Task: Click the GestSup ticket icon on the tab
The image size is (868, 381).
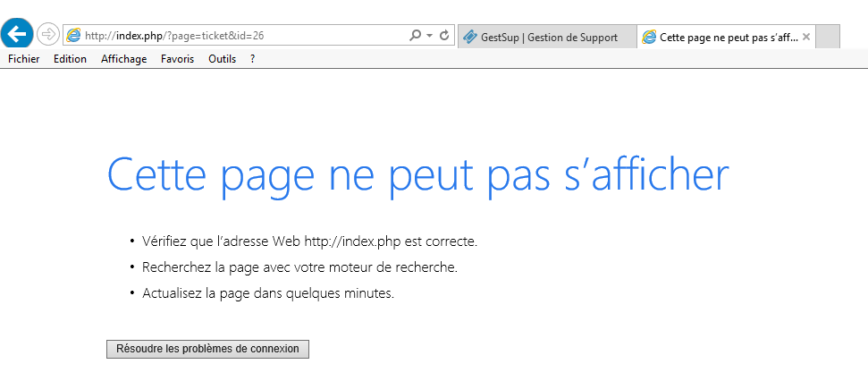Action: 470,37
